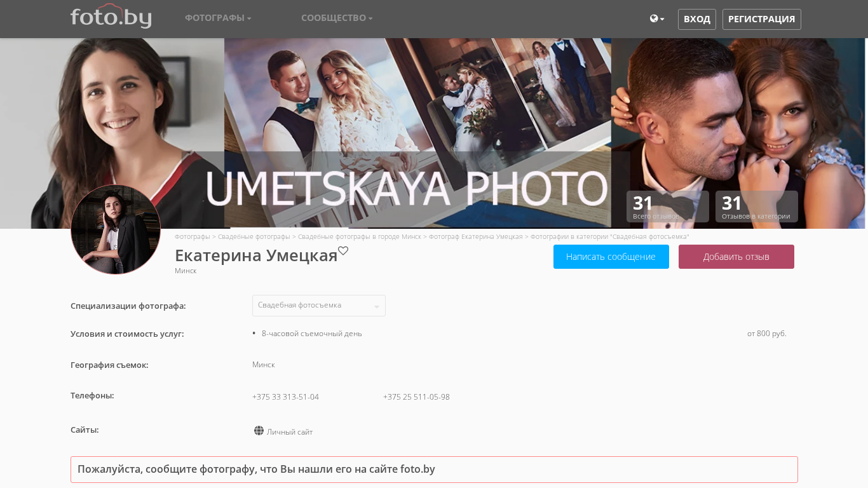Click the Условия и стоимость услуг label

pos(127,334)
